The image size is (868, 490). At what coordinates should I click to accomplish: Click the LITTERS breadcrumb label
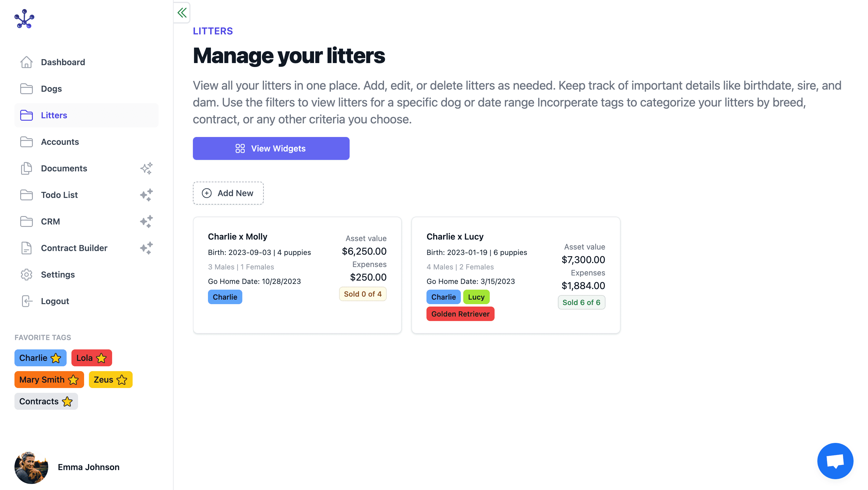coord(212,31)
